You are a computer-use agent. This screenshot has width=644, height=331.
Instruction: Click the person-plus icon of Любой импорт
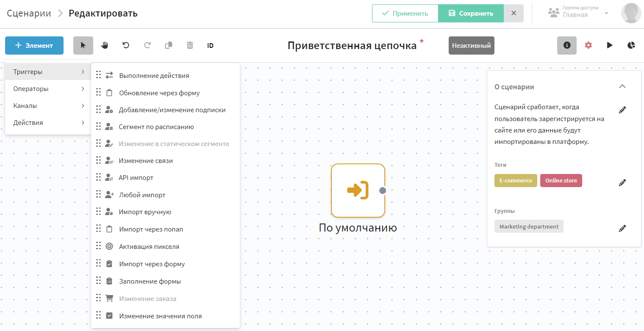click(109, 195)
